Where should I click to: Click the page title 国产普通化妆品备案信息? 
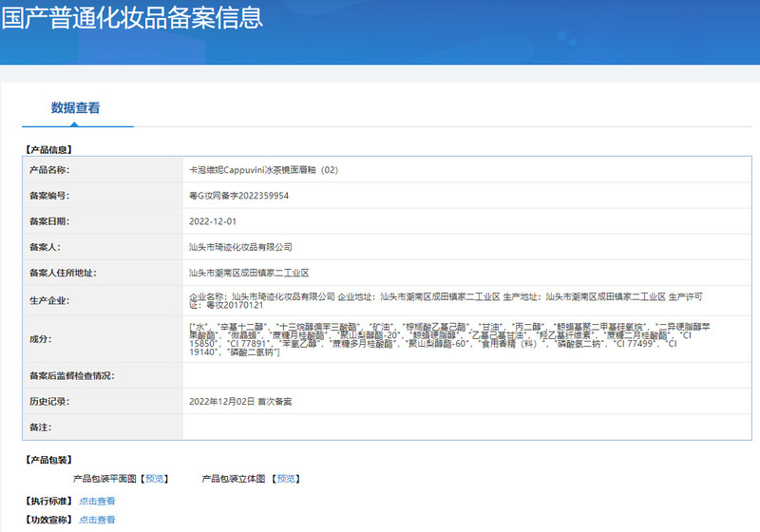coord(132,17)
